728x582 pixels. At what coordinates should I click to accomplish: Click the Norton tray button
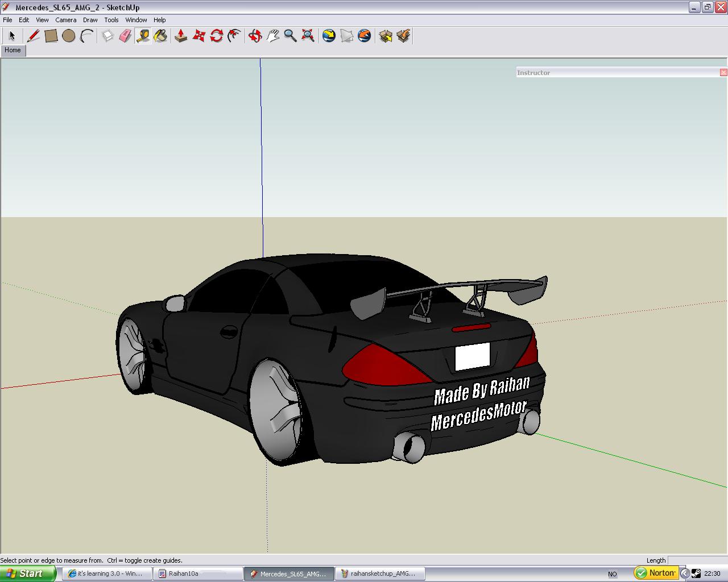click(656, 573)
